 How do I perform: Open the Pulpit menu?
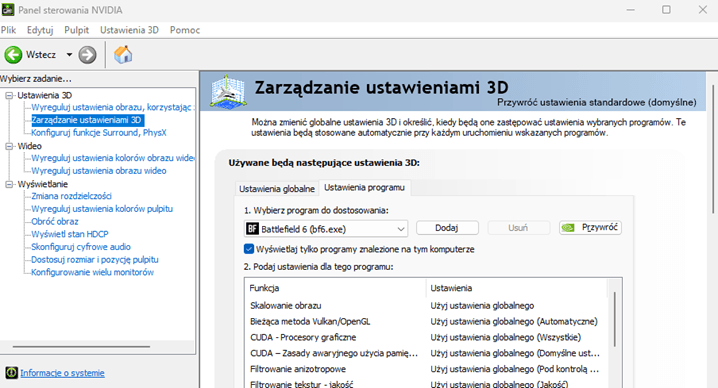pyautogui.click(x=76, y=30)
